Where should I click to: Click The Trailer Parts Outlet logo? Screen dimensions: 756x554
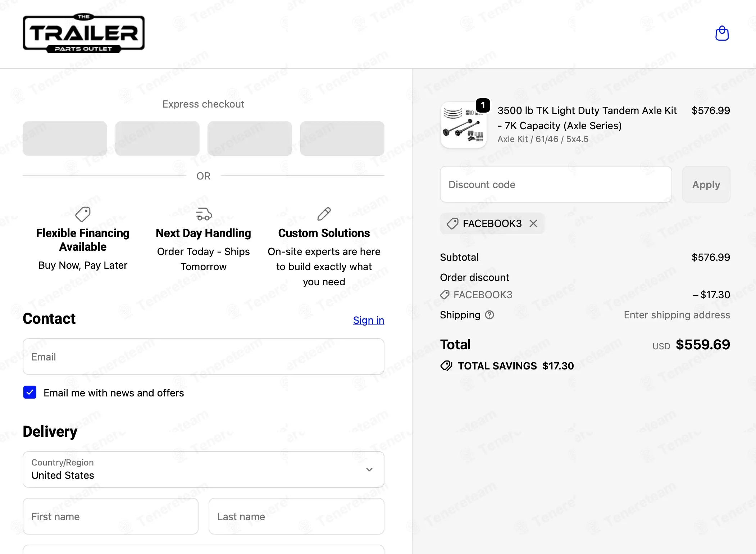pyautogui.click(x=84, y=33)
